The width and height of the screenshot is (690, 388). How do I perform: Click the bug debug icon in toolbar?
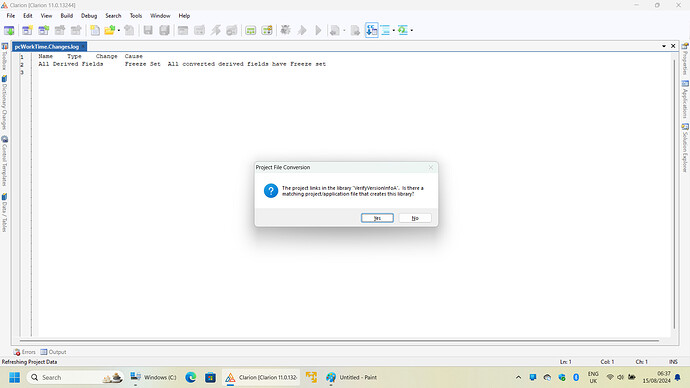[x=286, y=30]
